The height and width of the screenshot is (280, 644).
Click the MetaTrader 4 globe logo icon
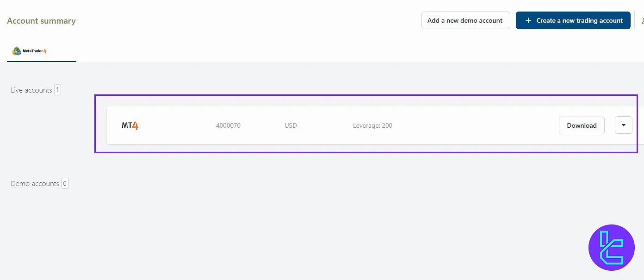pos(17,51)
